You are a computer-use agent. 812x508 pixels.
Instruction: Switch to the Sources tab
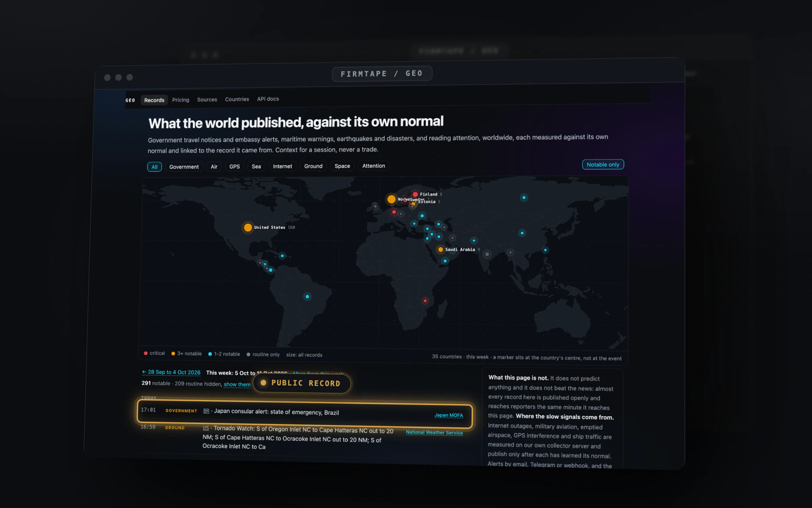tap(207, 100)
